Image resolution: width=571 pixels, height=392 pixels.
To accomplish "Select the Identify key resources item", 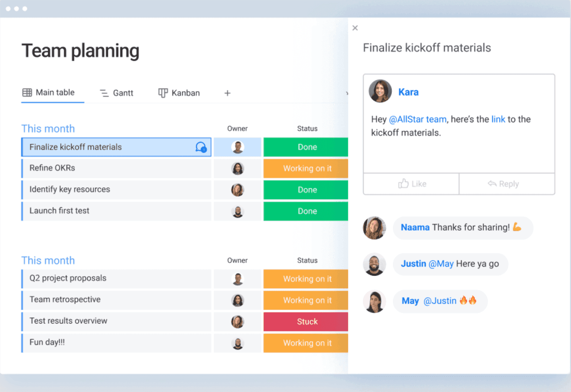I will point(116,190).
